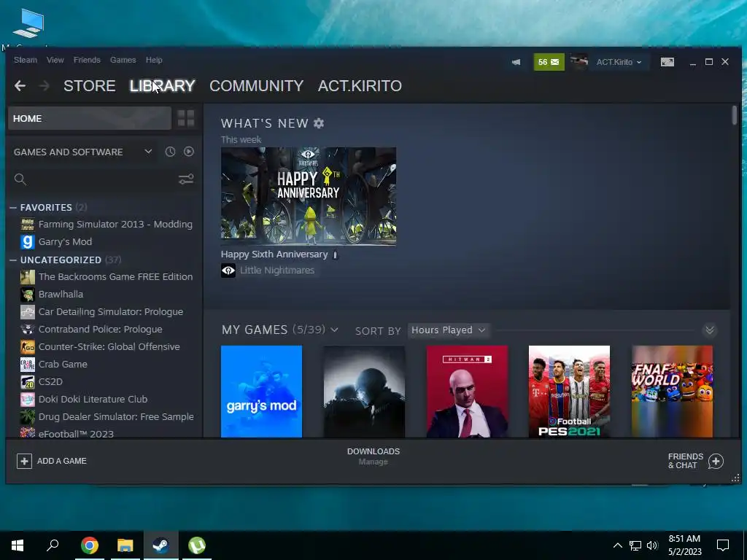
Task: Toggle ready-to-play filter icon
Action: click(189, 152)
